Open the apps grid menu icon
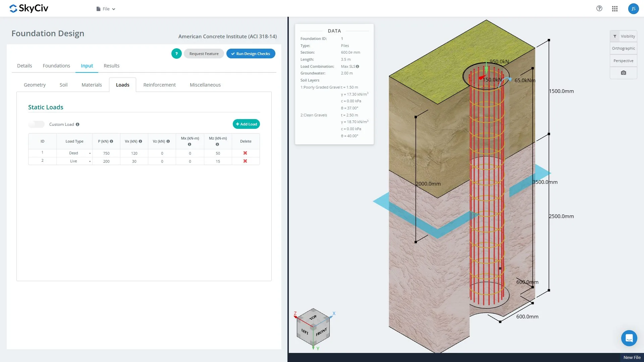This screenshot has width=644, height=362. (614, 9)
